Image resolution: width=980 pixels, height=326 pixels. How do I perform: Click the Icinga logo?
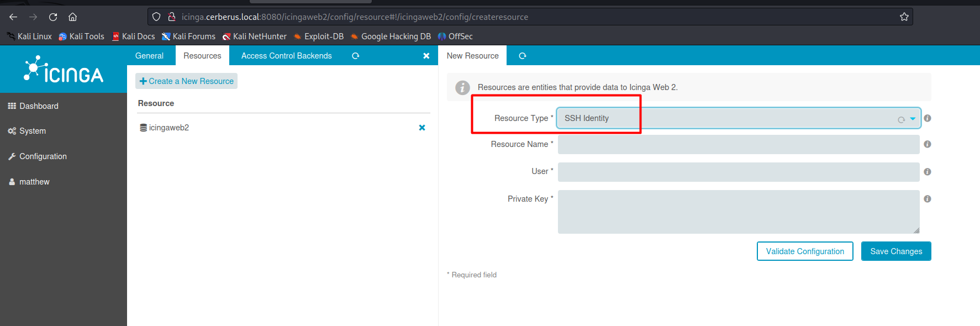64,70
